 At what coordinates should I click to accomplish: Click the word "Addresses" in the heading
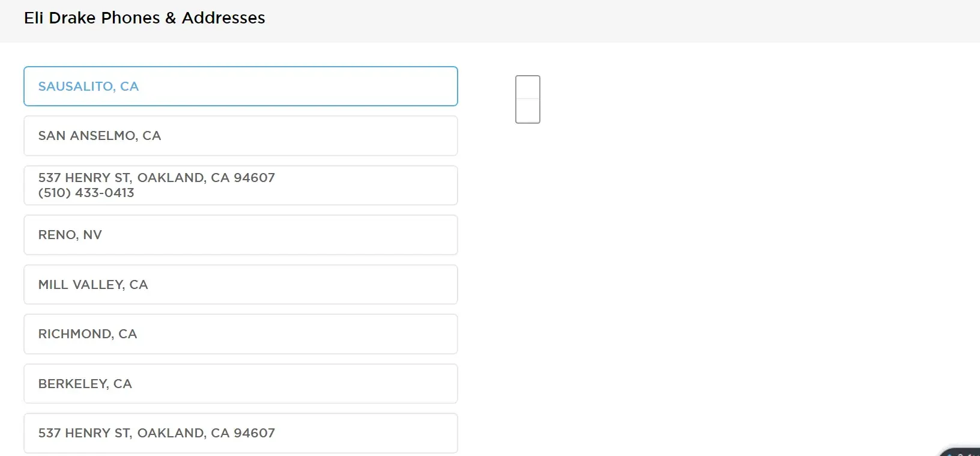coord(223,18)
